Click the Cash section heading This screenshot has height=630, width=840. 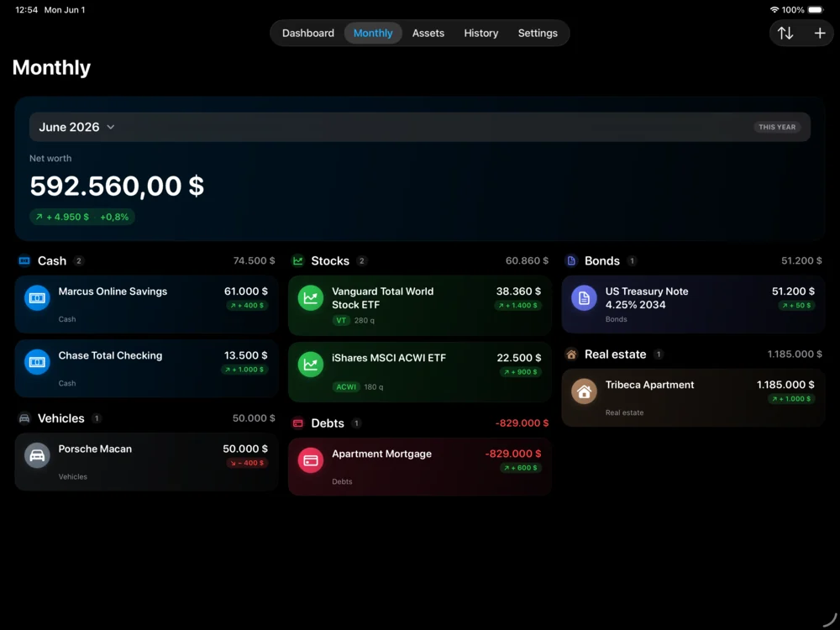point(52,261)
